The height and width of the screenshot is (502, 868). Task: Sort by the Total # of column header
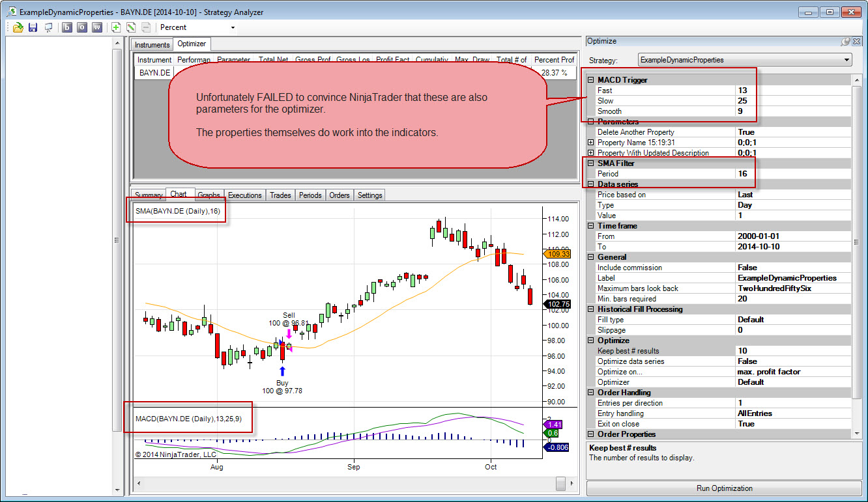click(512, 60)
